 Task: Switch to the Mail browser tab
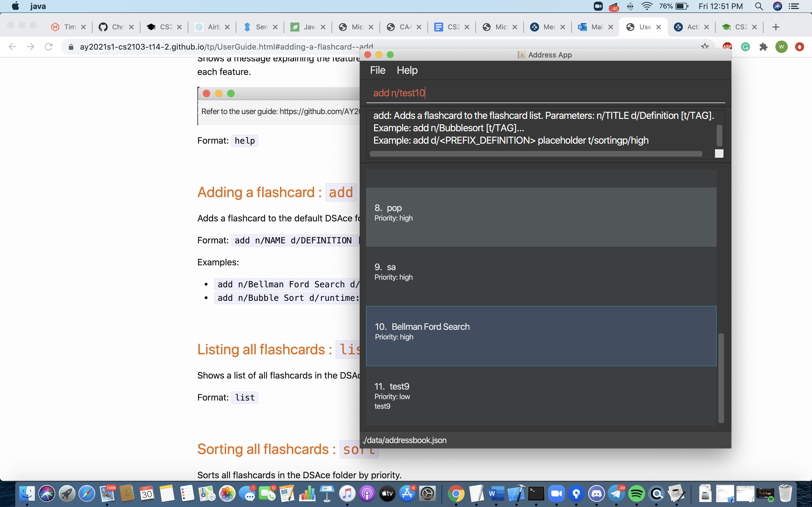coord(593,27)
